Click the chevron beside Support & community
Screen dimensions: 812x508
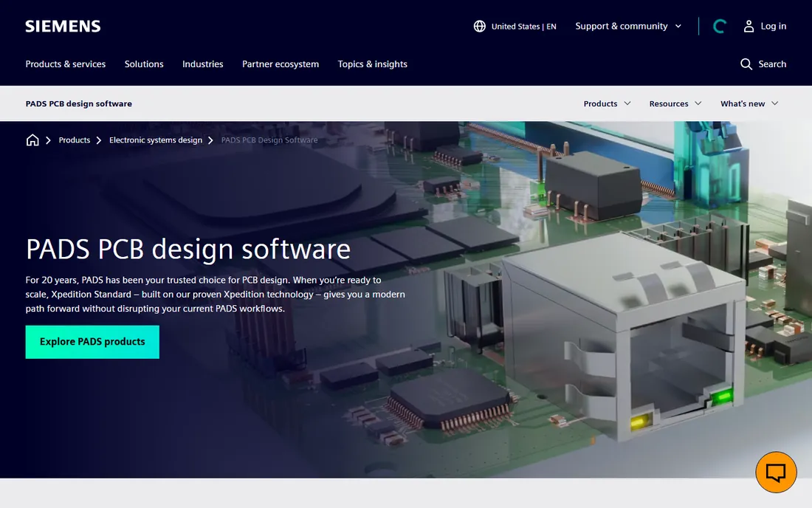678,27
